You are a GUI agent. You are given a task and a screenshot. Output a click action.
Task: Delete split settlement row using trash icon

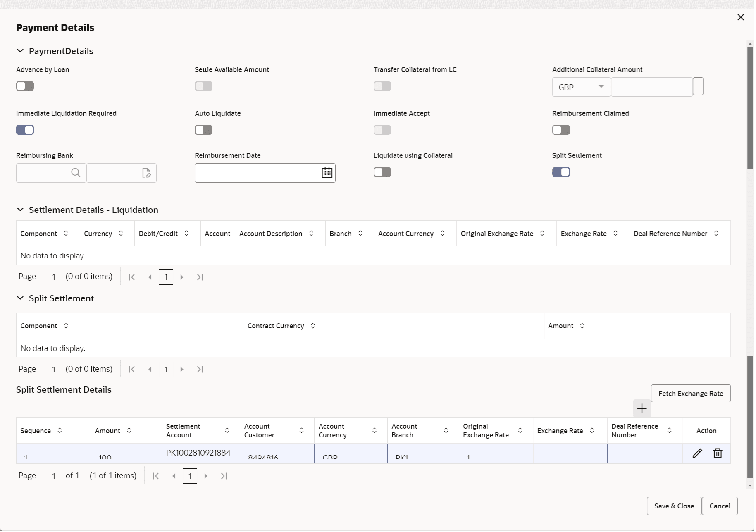[718, 453]
